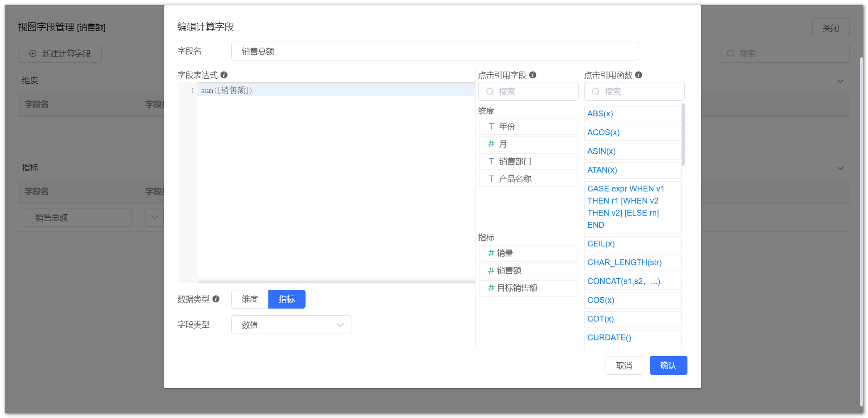Click the search icon in the field search box

[x=490, y=91]
